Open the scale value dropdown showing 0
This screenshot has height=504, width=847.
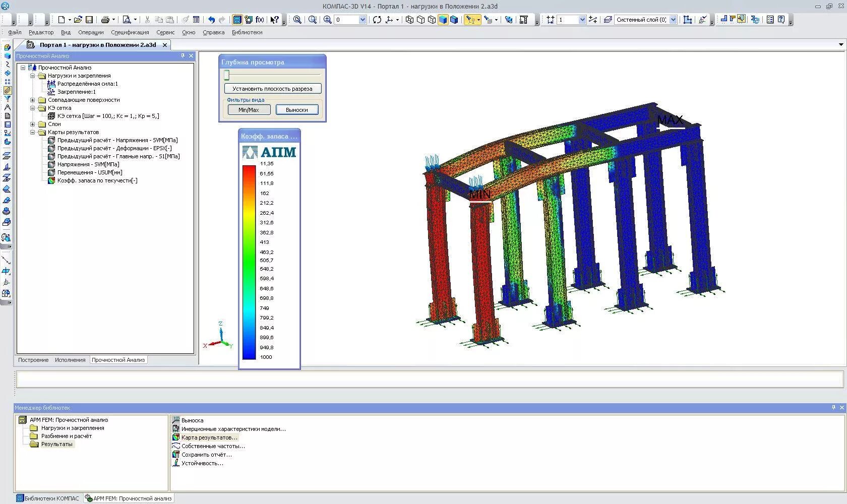pyautogui.click(x=362, y=20)
